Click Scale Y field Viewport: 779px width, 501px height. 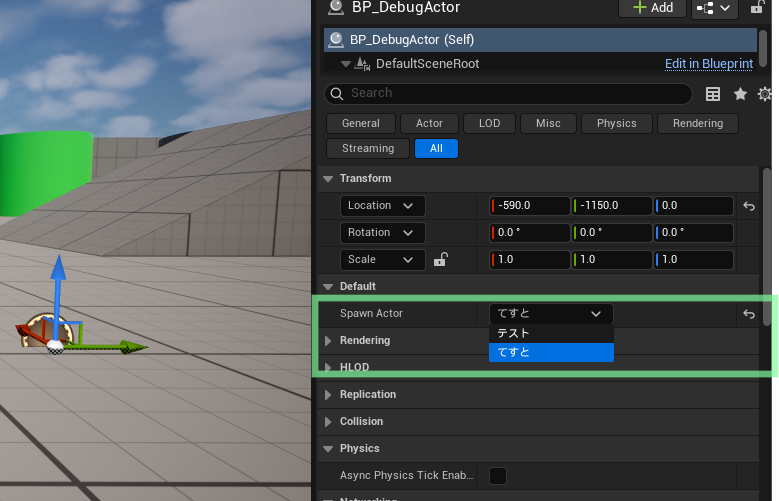point(612,259)
